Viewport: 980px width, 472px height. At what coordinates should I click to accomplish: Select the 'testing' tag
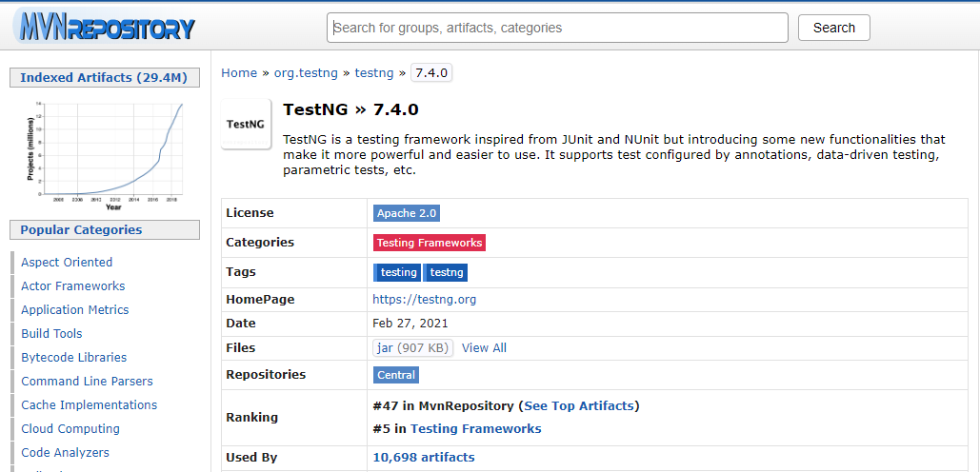pos(397,272)
